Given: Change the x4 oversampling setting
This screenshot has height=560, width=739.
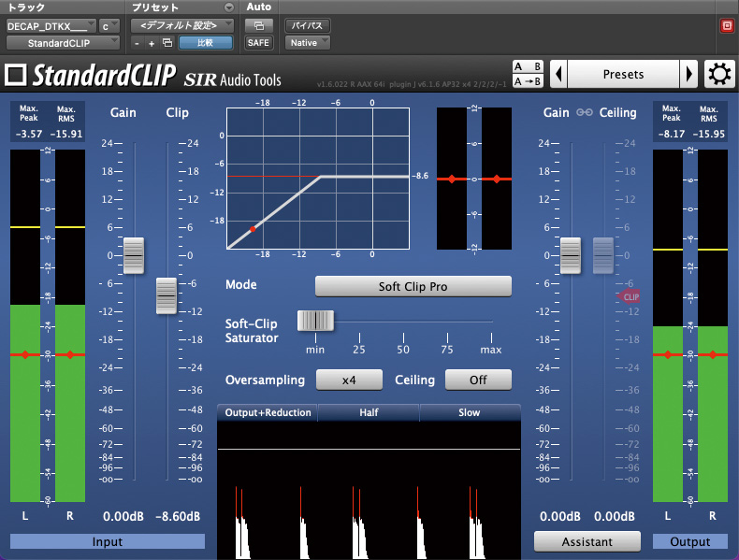Looking at the screenshot, I should tap(349, 380).
